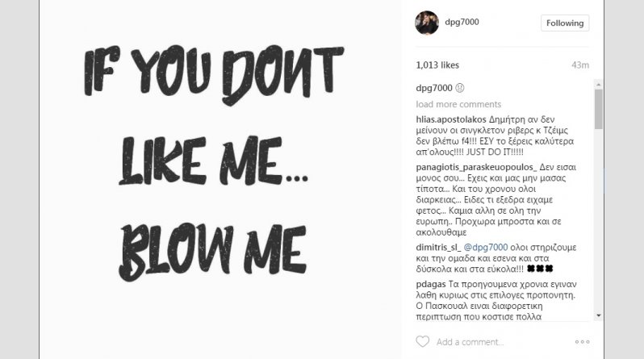Click the scrollbar track below the thumb
This screenshot has width=644, height=359.
click(598, 226)
